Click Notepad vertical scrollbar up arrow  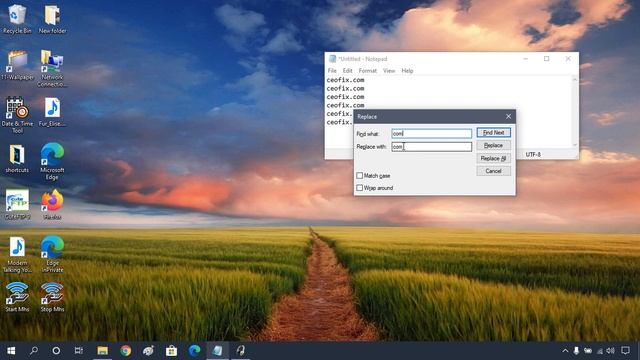[x=575, y=80]
